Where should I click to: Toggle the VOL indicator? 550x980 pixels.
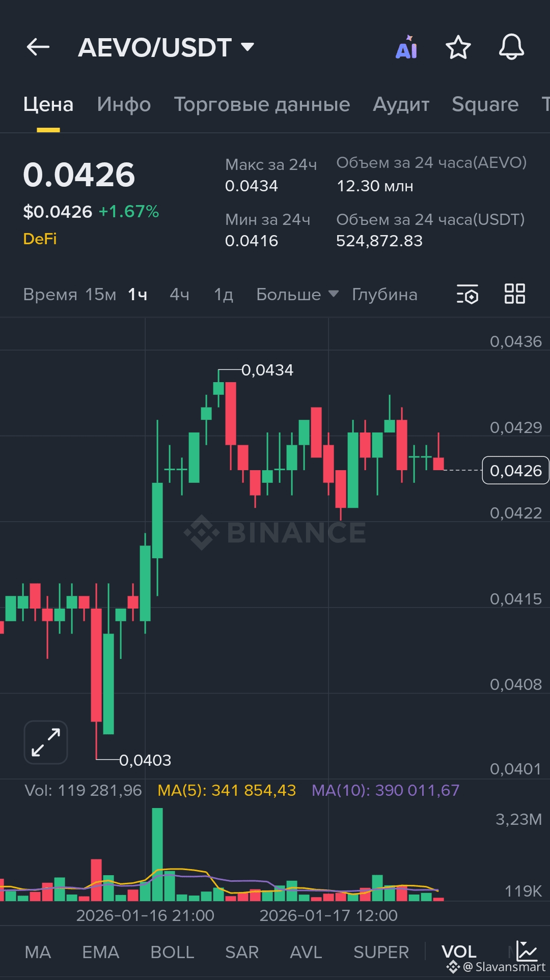(459, 952)
